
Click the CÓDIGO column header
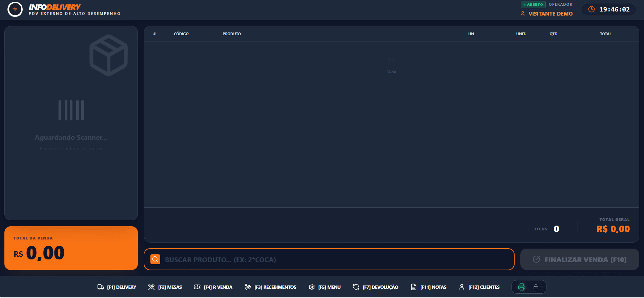181,34
